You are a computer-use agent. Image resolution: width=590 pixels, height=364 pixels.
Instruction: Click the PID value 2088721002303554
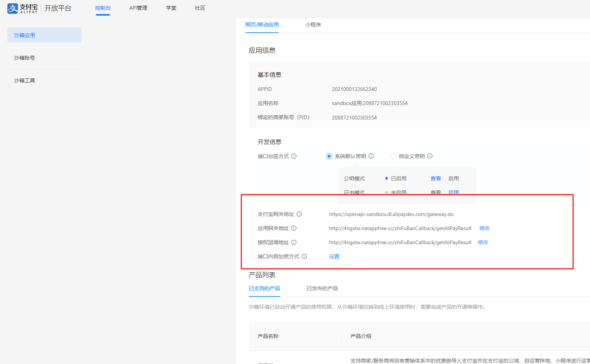coord(354,118)
